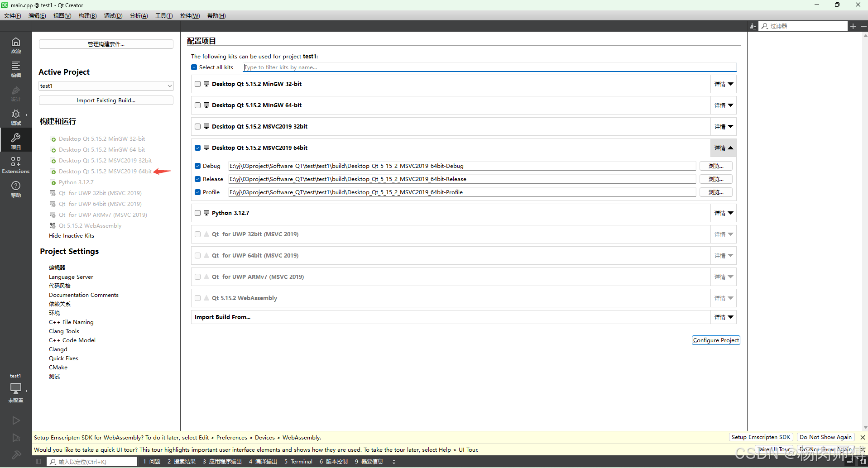The height and width of the screenshot is (468, 868).
Task: Check Desktop Qt 5.15.2 MSVC2019 32bit kit
Action: [197, 126]
